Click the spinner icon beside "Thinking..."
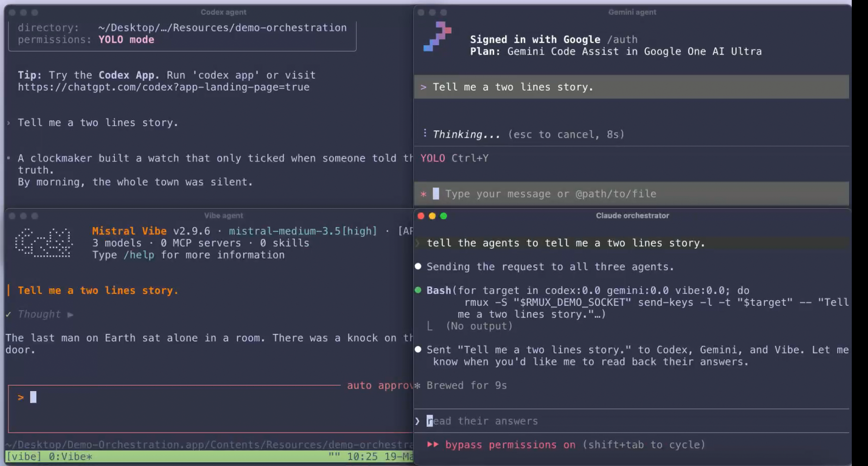Viewport: 868px width, 466px height. click(x=425, y=133)
